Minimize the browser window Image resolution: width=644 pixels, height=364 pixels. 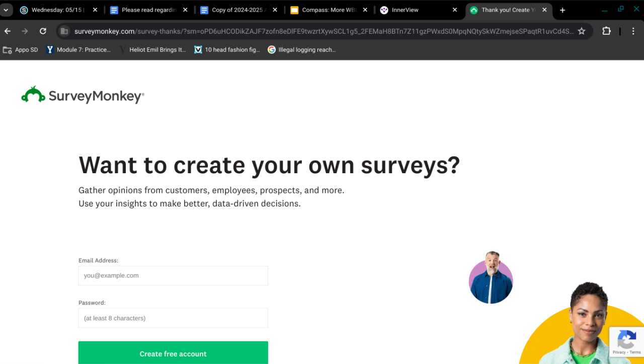604,10
